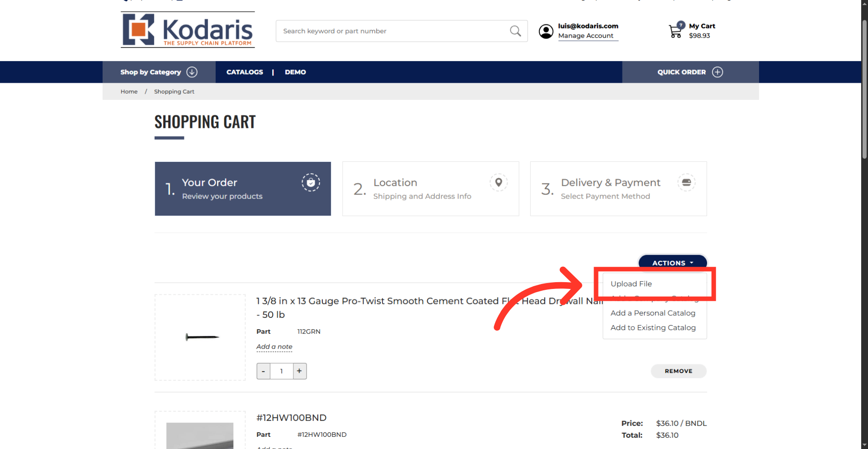This screenshot has height=449, width=868.
Task: Open the CATALOGS menu item
Action: click(x=245, y=72)
